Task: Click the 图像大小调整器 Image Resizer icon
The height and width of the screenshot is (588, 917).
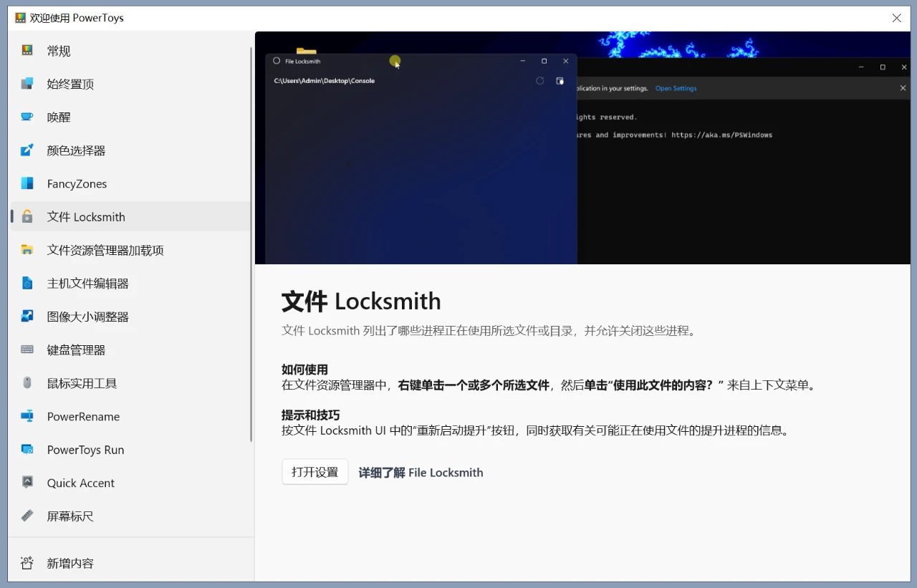Action: click(x=27, y=316)
